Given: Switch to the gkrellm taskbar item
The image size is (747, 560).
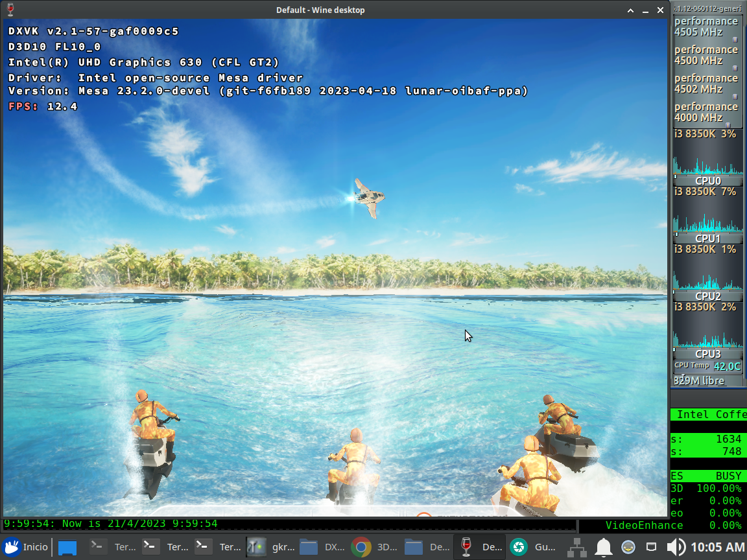Looking at the screenshot, I should [271, 546].
